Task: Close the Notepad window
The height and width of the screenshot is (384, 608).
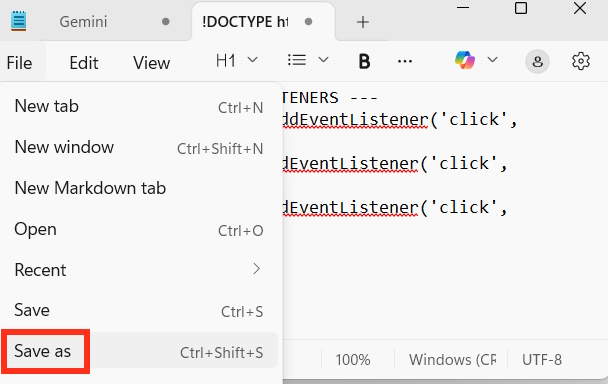Action: click(x=580, y=8)
